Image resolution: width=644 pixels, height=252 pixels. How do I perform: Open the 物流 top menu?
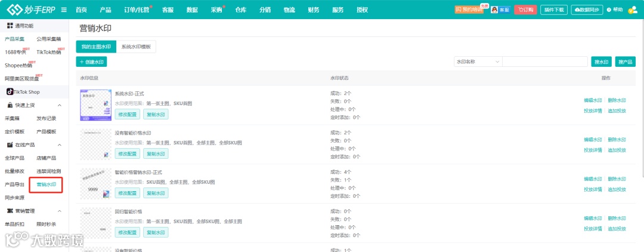coord(289,10)
